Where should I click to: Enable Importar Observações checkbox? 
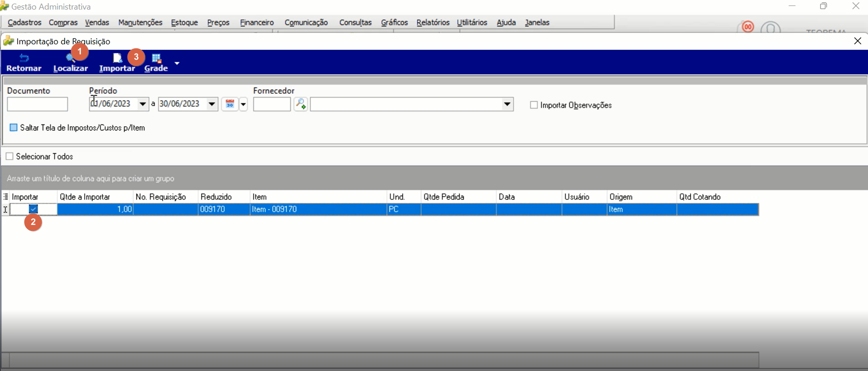pos(534,105)
